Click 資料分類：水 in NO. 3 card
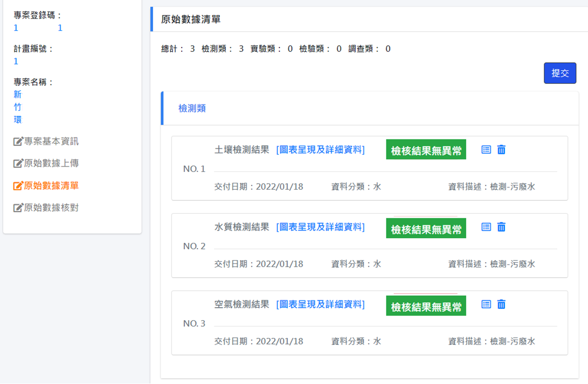The image size is (588, 384). coord(356,341)
